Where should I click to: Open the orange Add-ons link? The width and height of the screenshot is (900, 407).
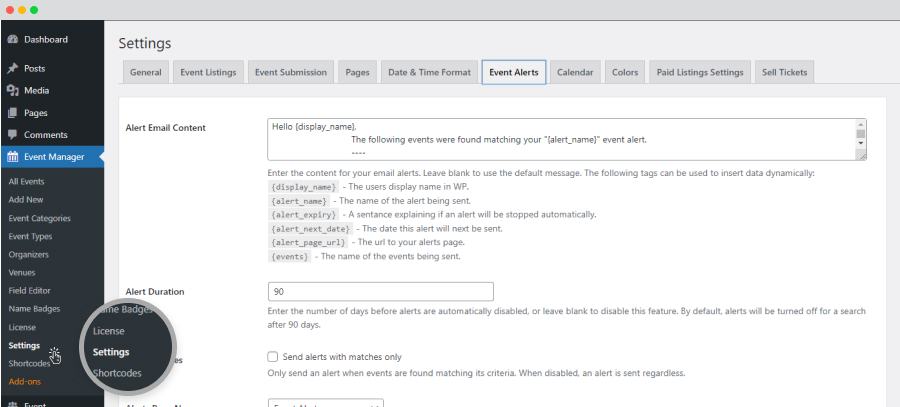click(x=25, y=382)
